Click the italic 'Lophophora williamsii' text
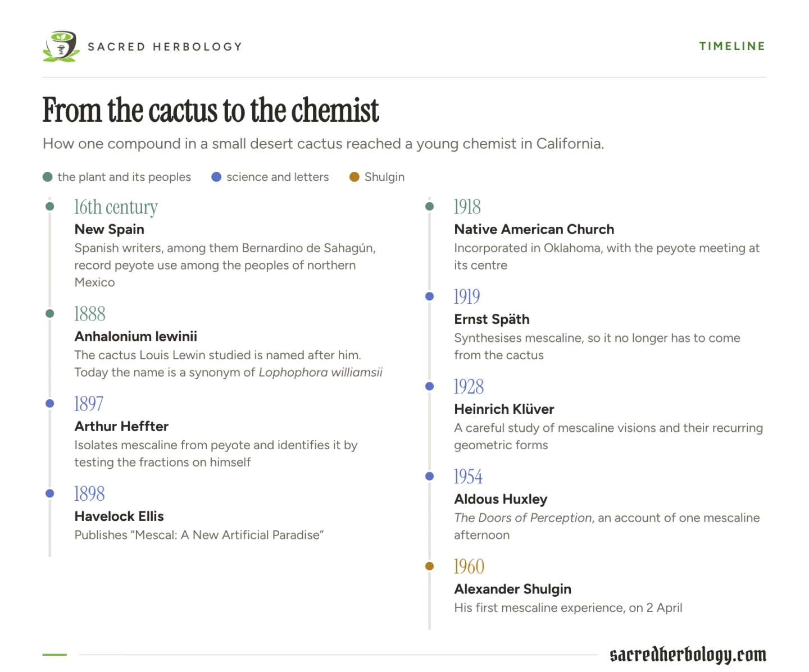Image resolution: width=809 pixels, height=672 pixels. click(320, 372)
